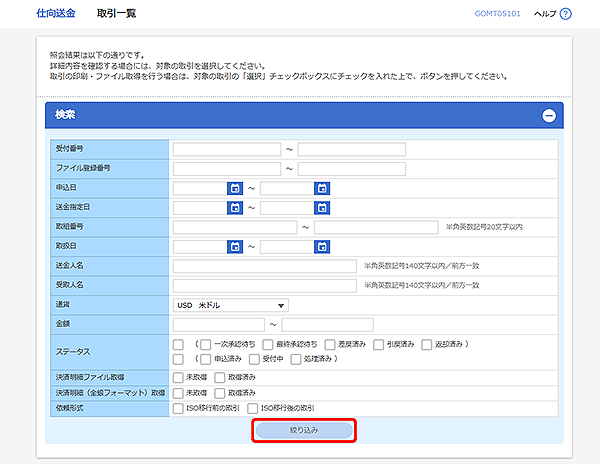Click the 受付番号 end input field
This screenshot has height=464, width=600.
(x=352, y=149)
